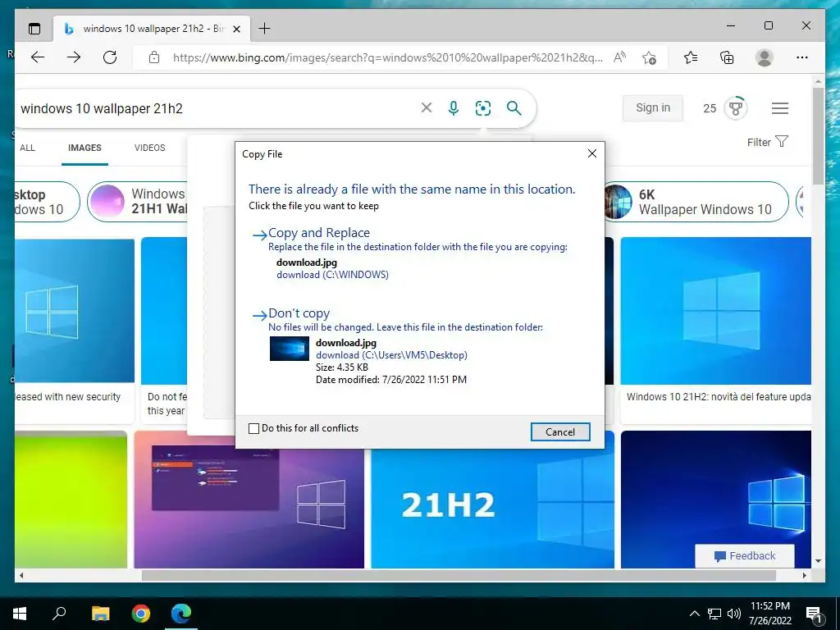Open the 21H2 blue wallpaper image

(x=492, y=508)
